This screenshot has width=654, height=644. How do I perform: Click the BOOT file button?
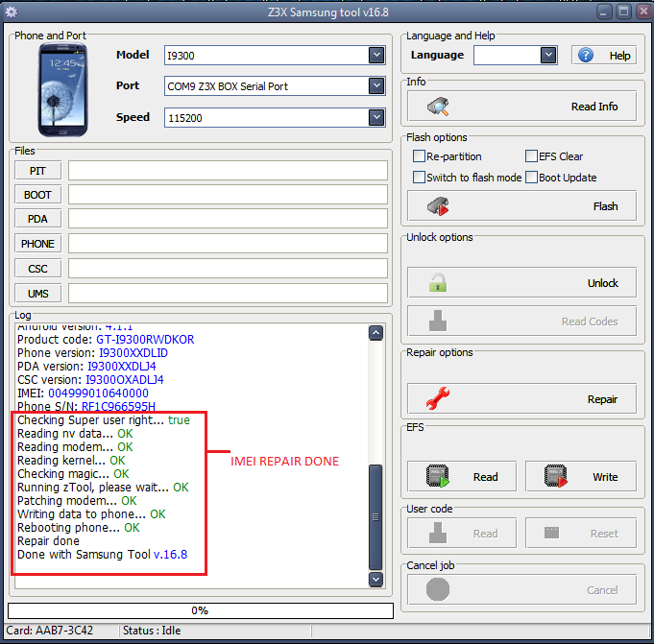point(38,195)
